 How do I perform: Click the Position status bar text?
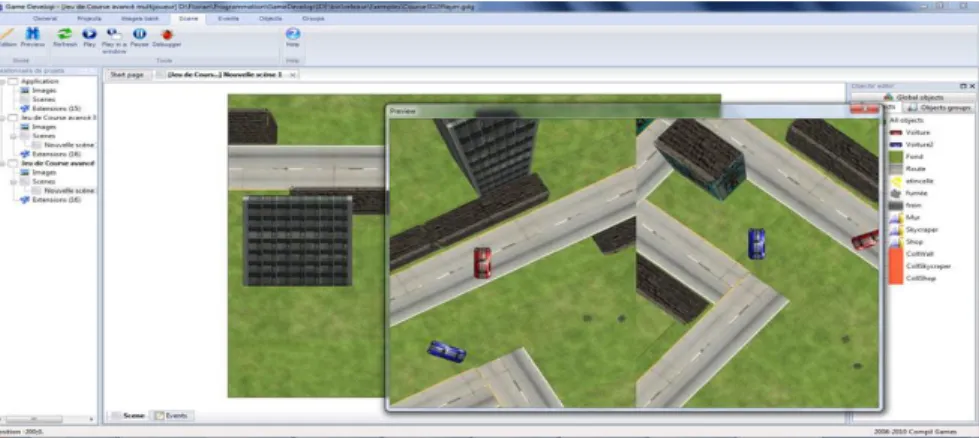pyautogui.click(x=21, y=432)
